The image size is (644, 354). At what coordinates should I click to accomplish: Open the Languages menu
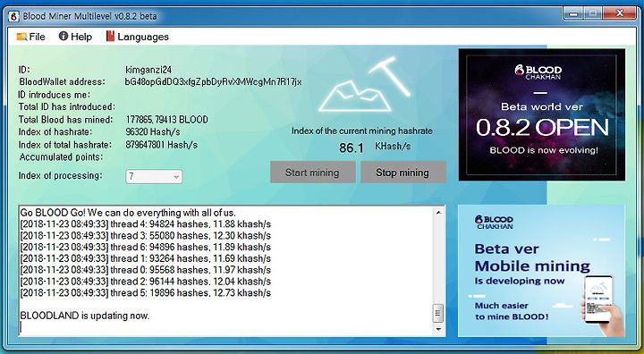[x=137, y=37]
